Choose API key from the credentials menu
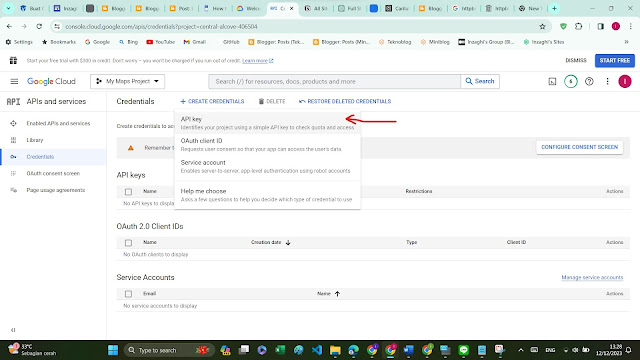 (267, 123)
